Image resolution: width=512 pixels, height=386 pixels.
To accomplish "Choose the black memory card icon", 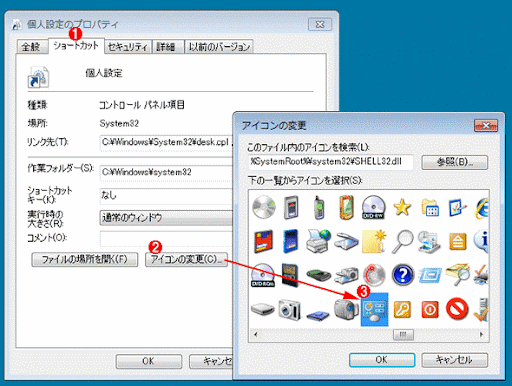I will [x=290, y=275].
